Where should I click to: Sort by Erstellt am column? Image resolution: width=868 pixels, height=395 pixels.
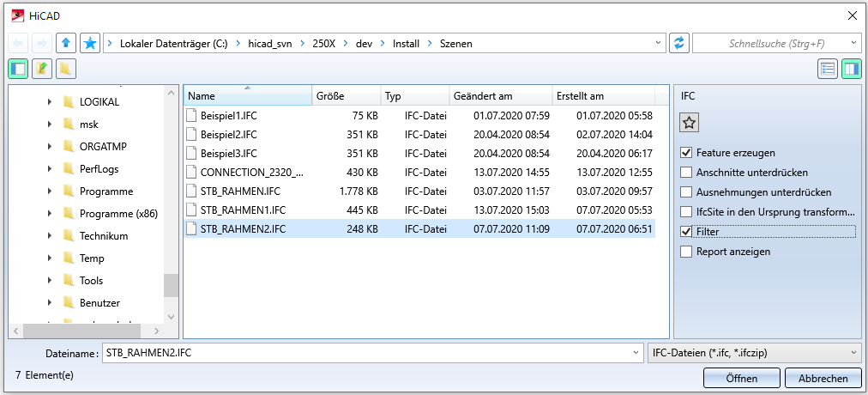coord(603,96)
